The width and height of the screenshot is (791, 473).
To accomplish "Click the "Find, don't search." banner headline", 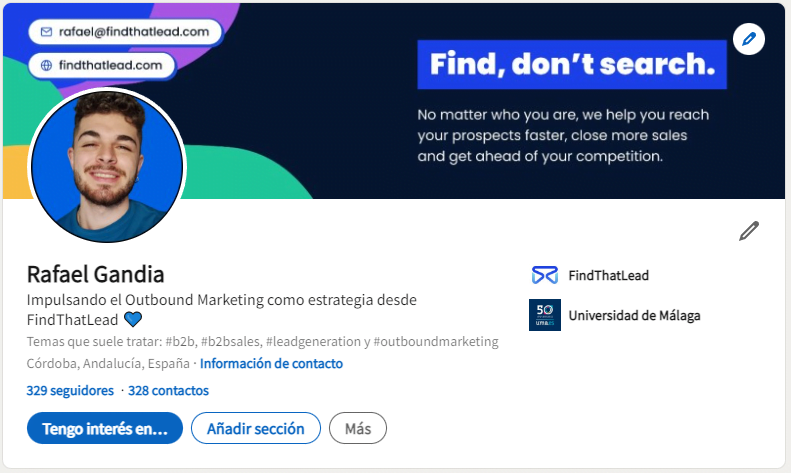I will 571,65.
